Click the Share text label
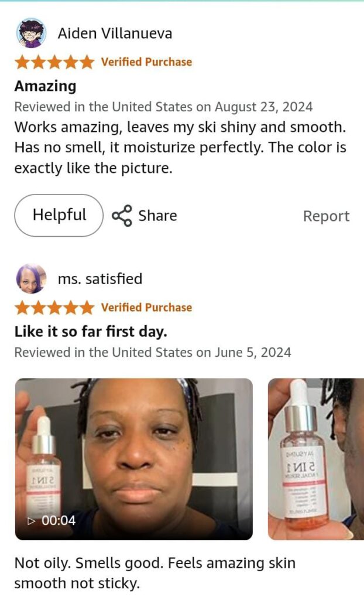The width and height of the screenshot is (364, 600). pos(157,216)
